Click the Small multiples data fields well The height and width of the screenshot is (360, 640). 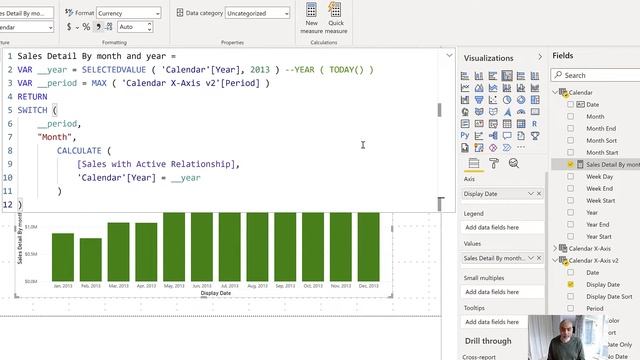(x=503, y=292)
